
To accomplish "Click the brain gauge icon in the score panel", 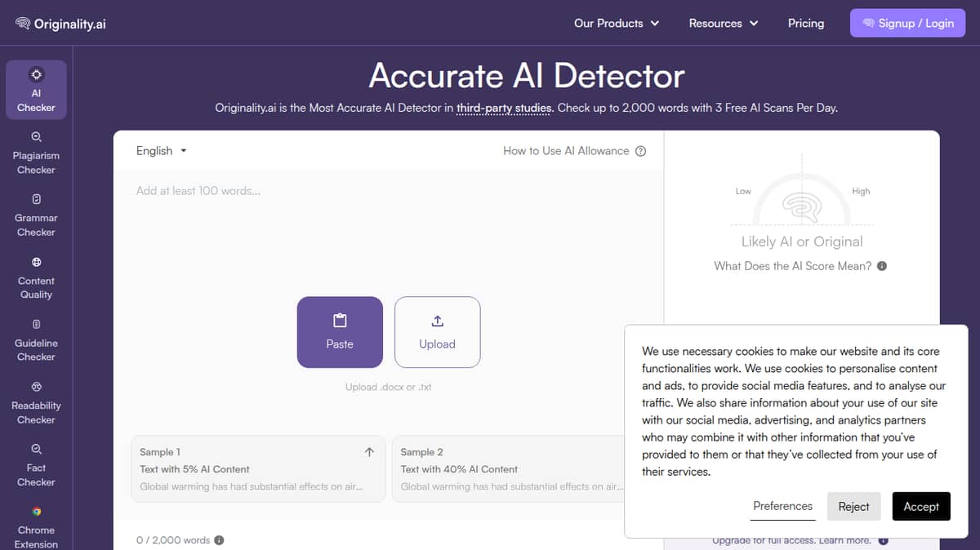I will tap(801, 206).
